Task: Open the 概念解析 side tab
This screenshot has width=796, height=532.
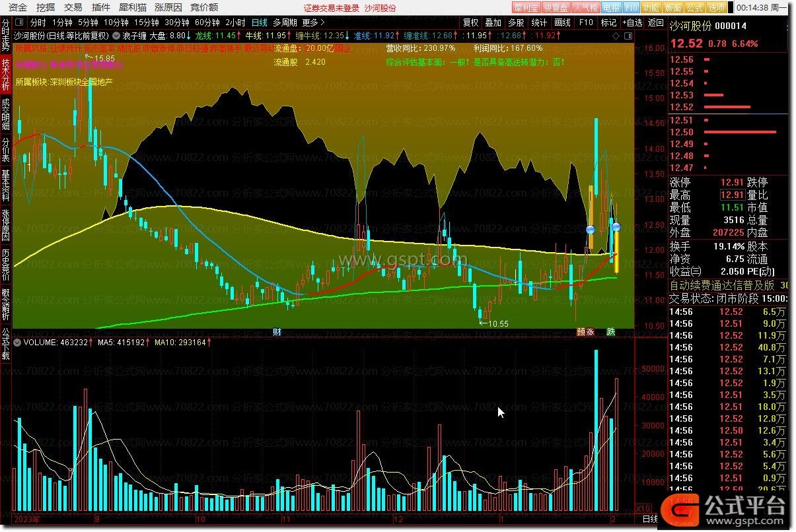Action: (5, 305)
